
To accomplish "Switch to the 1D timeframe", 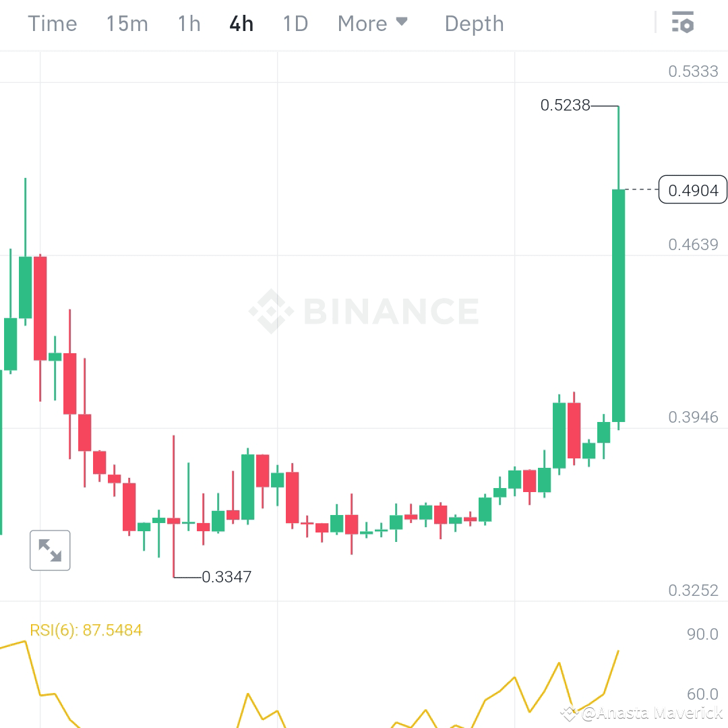I will tap(295, 24).
